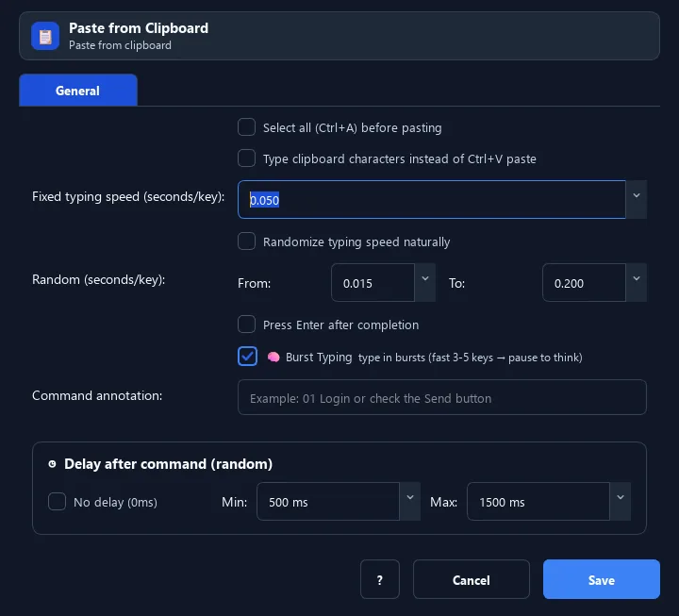Click the Cancel button
This screenshot has width=679, height=616.
tap(472, 579)
